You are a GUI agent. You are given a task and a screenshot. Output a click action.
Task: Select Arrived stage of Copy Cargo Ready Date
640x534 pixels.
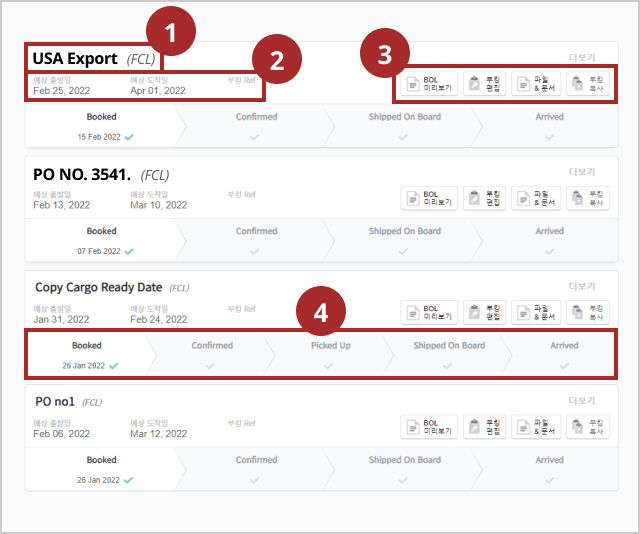tap(564, 354)
